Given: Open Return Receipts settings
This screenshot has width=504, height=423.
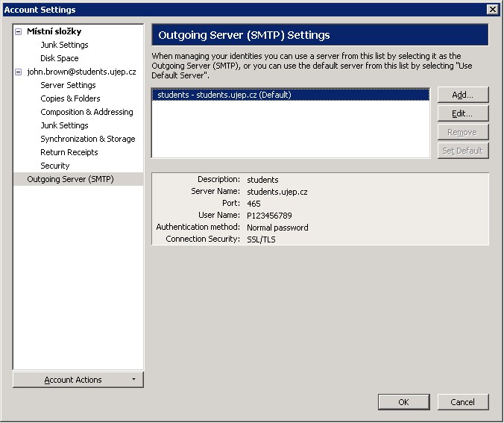Looking at the screenshot, I should [x=69, y=152].
